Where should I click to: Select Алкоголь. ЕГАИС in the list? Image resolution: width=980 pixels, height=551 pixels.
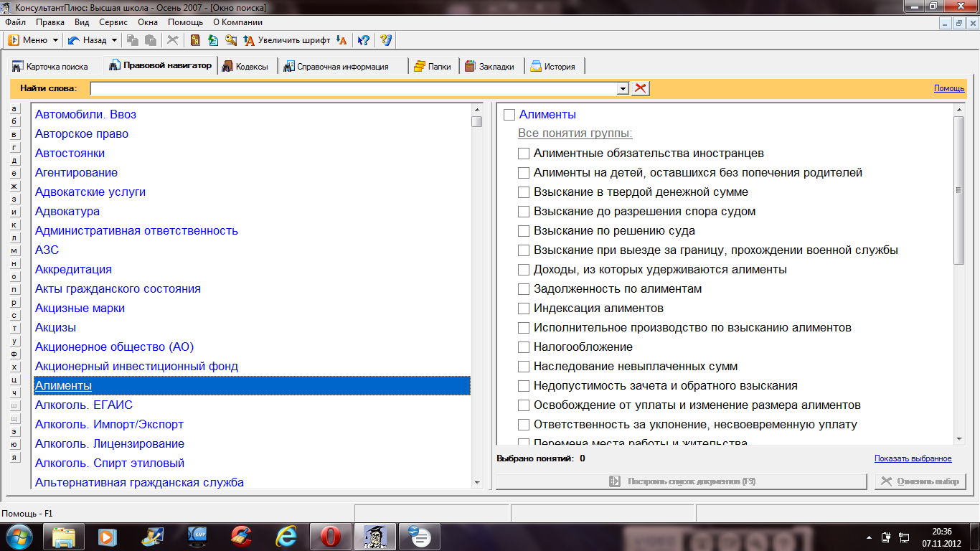click(84, 405)
